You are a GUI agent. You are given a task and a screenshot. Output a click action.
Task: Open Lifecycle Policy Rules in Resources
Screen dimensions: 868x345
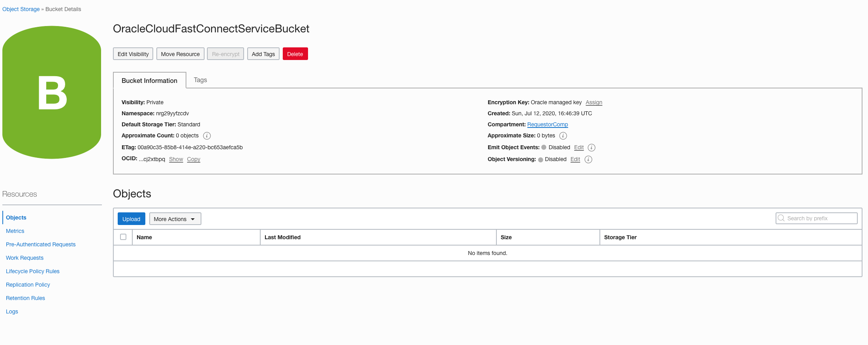click(x=33, y=271)
